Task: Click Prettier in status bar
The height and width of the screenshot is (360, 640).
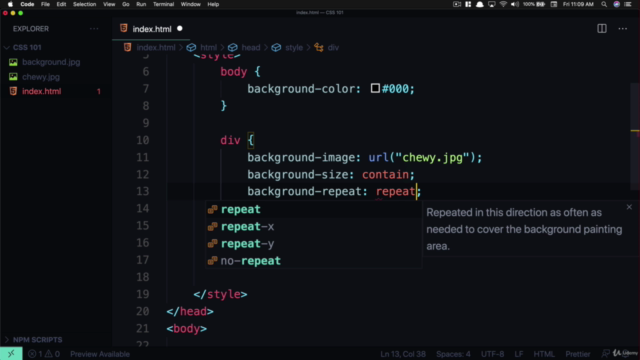Action: pyautogui.click(x=578, y=354)
